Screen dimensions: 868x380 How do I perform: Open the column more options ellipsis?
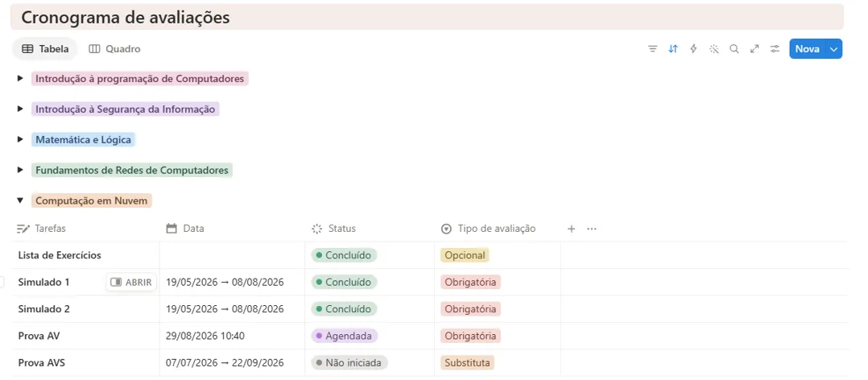[592, 229]
